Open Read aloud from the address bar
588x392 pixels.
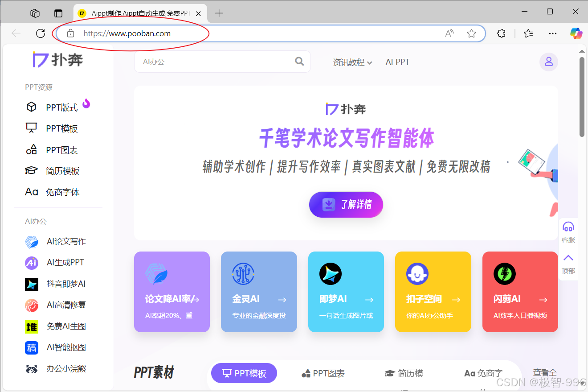tap(450, 33)
